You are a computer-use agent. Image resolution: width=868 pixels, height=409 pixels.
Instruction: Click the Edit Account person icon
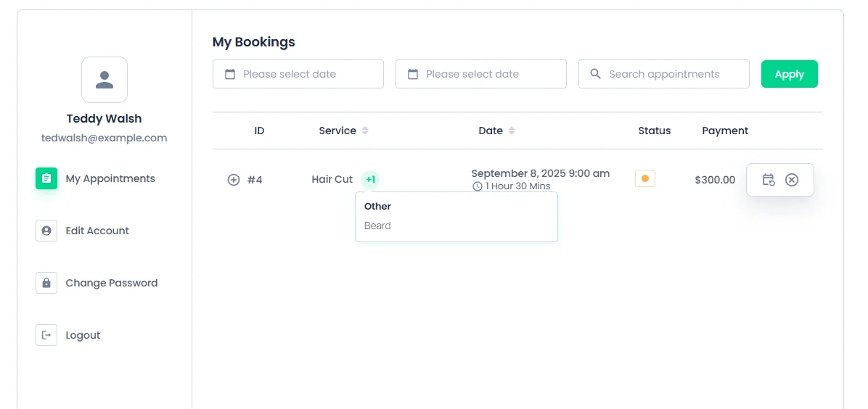point(46,231)
